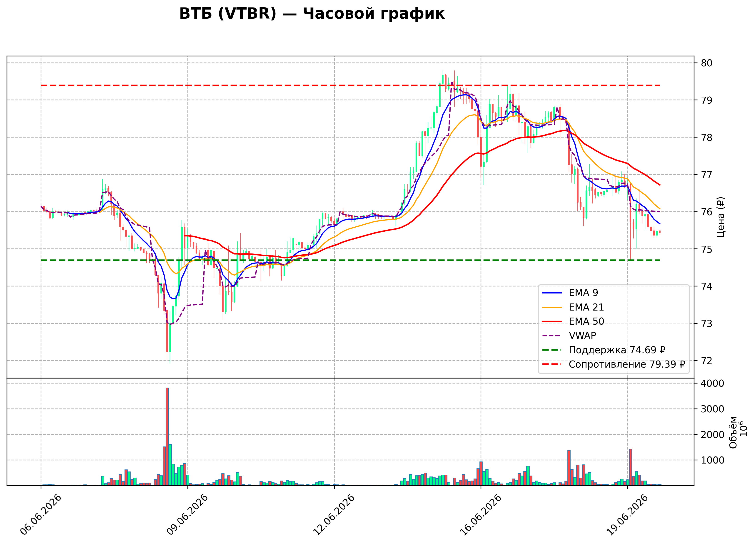Screen dimensions: 756x544
Task: Click the tallest red volume bar
Action: [x=167, y=437]
